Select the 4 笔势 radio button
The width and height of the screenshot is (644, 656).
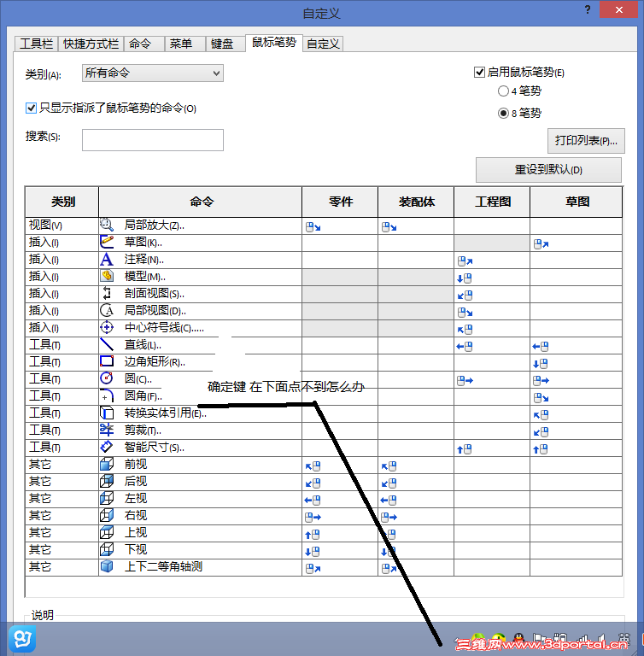click(503, 91)
